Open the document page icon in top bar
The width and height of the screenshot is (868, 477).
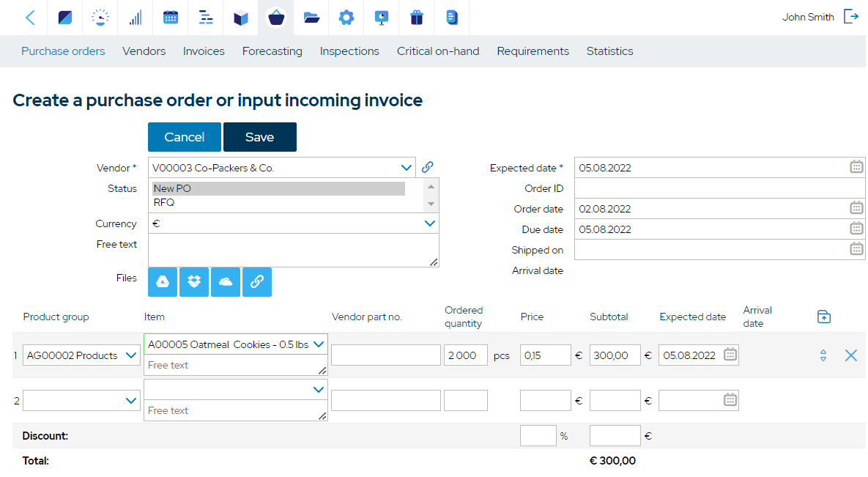click(x=452, y=18)
